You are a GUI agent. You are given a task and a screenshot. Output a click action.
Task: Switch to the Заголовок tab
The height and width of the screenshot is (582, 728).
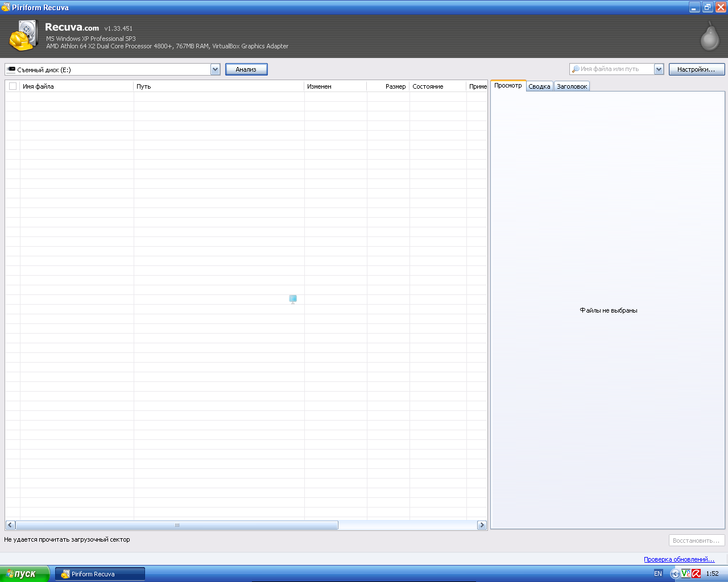(572, 86)
